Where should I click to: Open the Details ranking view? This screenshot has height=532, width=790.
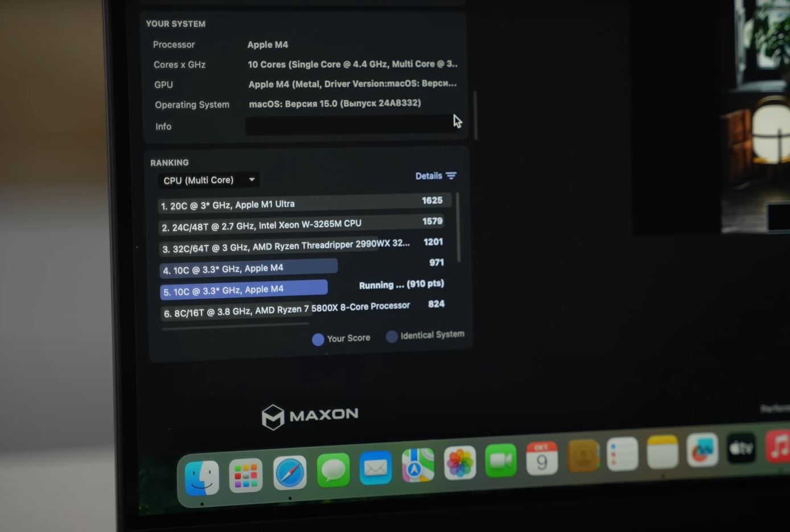click(429, 176)
